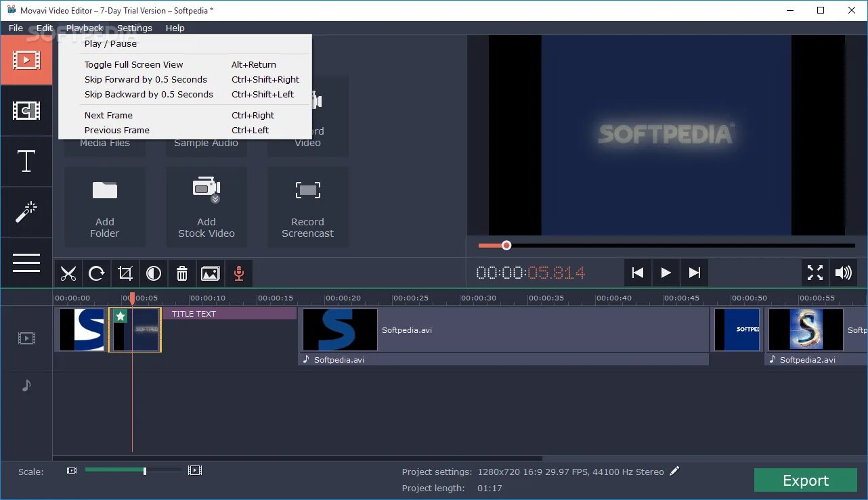Select the Softpedia2.avi audio strip

pos(817,359)
